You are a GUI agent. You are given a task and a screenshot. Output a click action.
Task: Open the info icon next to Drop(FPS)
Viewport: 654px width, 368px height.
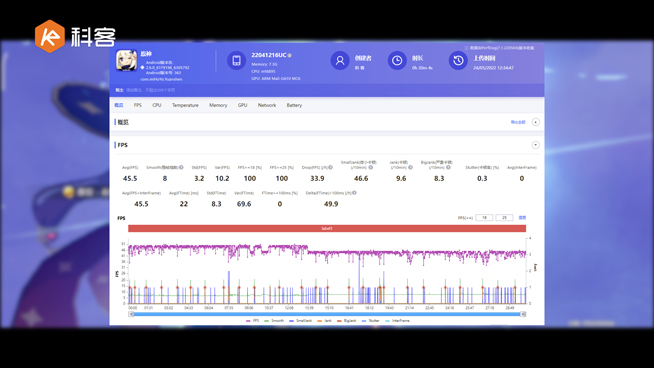[330, 167]
